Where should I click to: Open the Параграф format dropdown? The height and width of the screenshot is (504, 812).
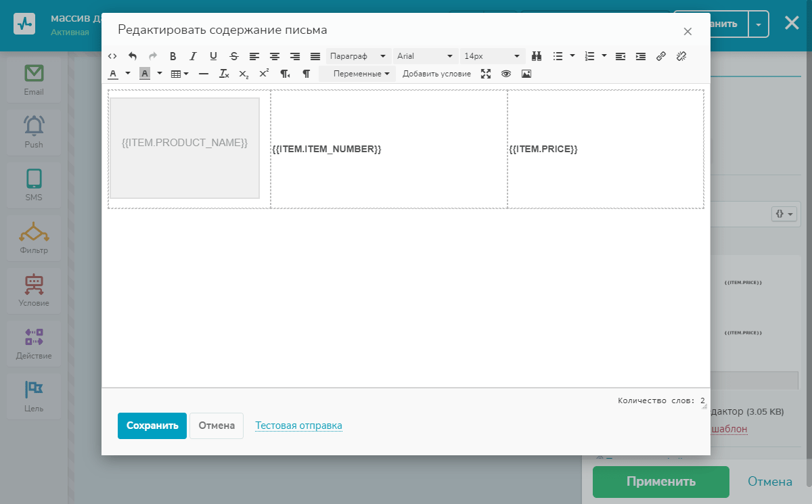coord(358,56)
